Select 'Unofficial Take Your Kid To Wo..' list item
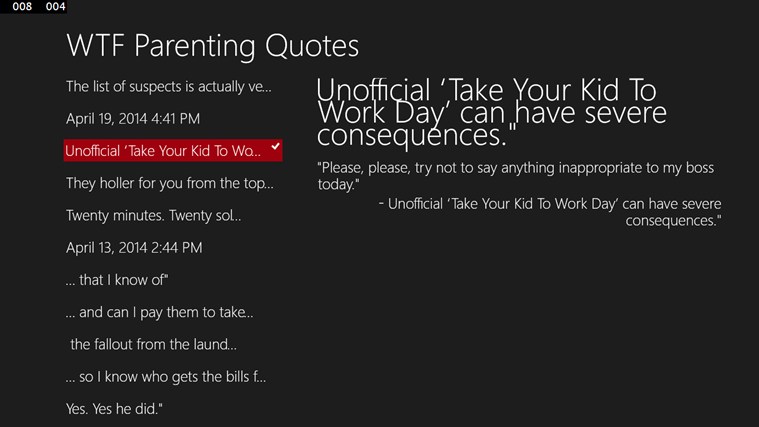Image resolution: width=759 pixels, height=427 pixels. 162,151
